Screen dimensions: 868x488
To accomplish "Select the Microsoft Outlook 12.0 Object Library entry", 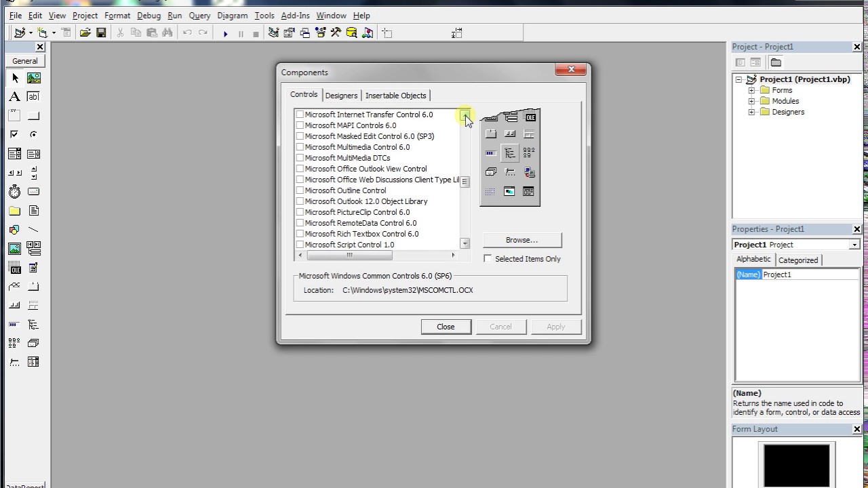I will (366, 201).
